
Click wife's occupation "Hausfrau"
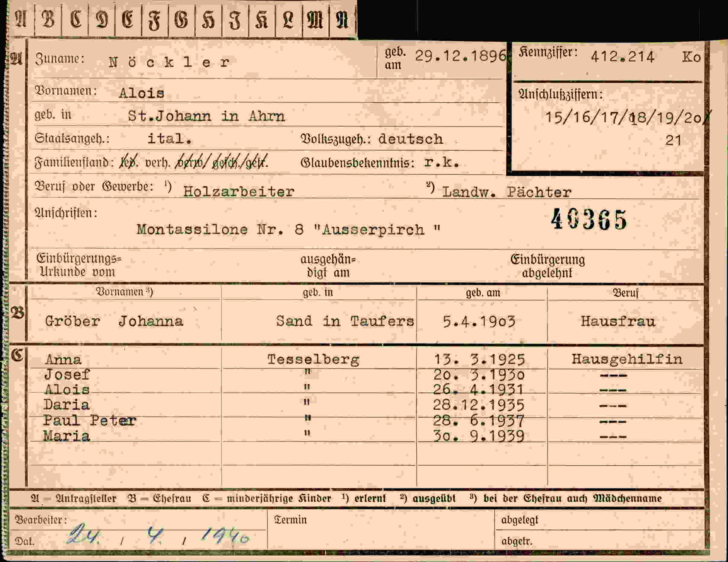[618, 321]
